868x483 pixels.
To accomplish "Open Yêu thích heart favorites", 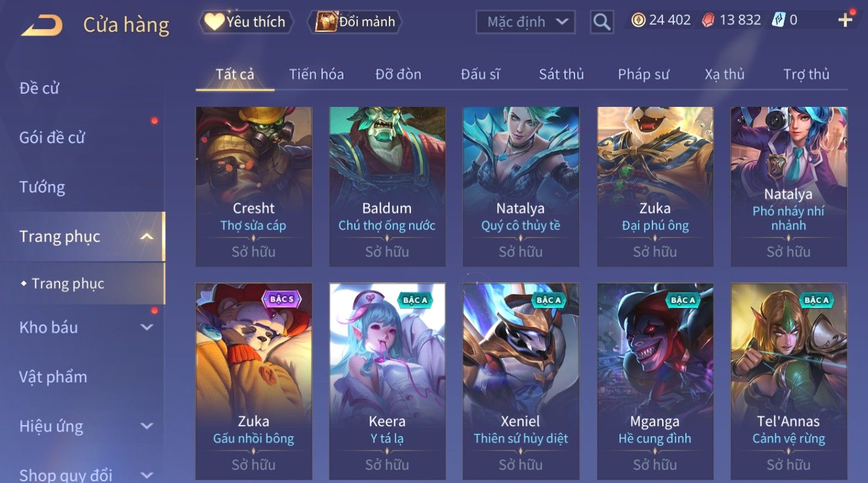I will tap(246, 22).
